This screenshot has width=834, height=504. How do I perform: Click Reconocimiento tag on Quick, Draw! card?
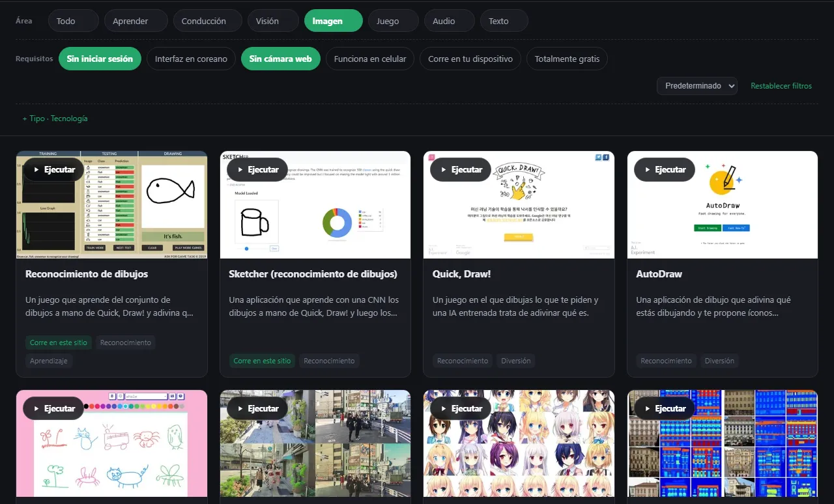click(463, 361)
